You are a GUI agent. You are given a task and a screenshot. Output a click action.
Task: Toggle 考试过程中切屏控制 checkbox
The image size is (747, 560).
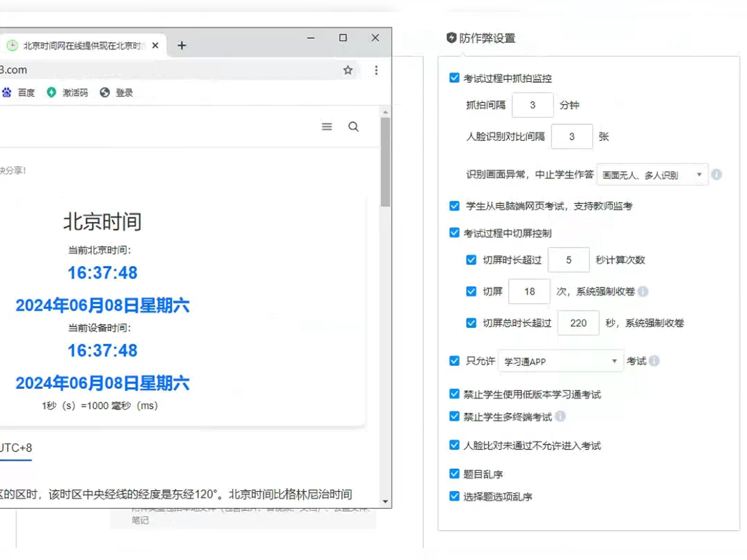[454, 233]
